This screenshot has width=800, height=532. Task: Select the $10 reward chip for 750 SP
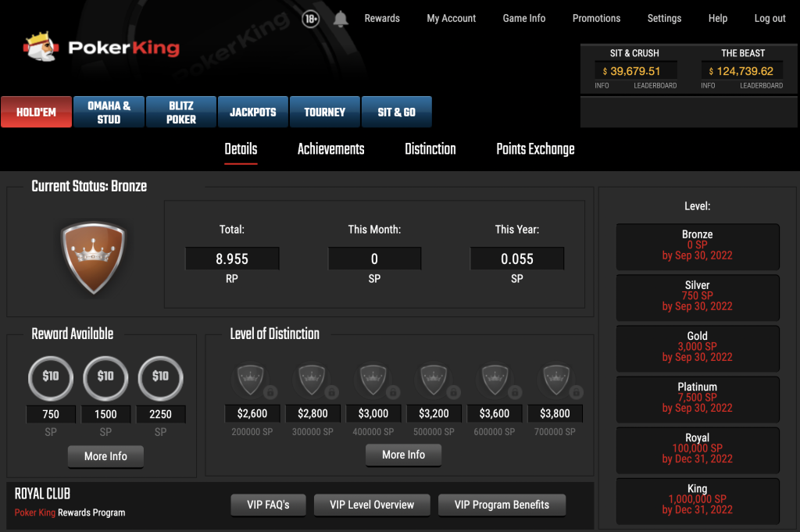(x=51, y=378)
